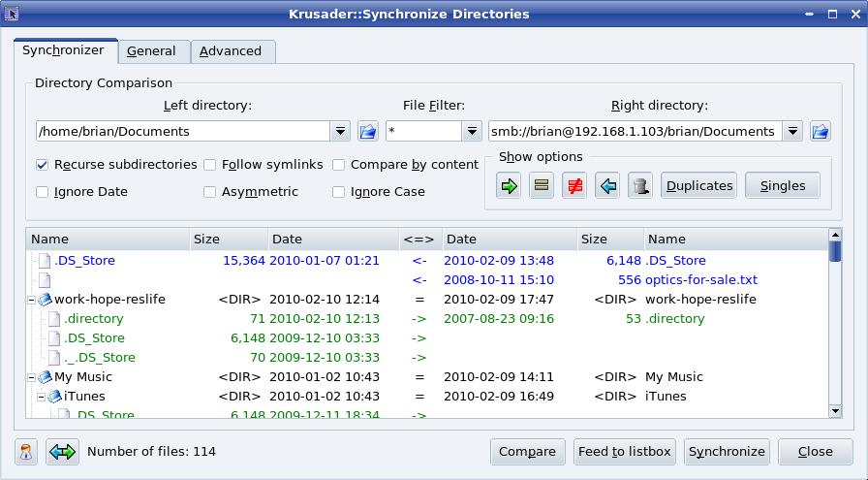Sort by the left Size column header
The image size is (868, 480).
point(229,239)
